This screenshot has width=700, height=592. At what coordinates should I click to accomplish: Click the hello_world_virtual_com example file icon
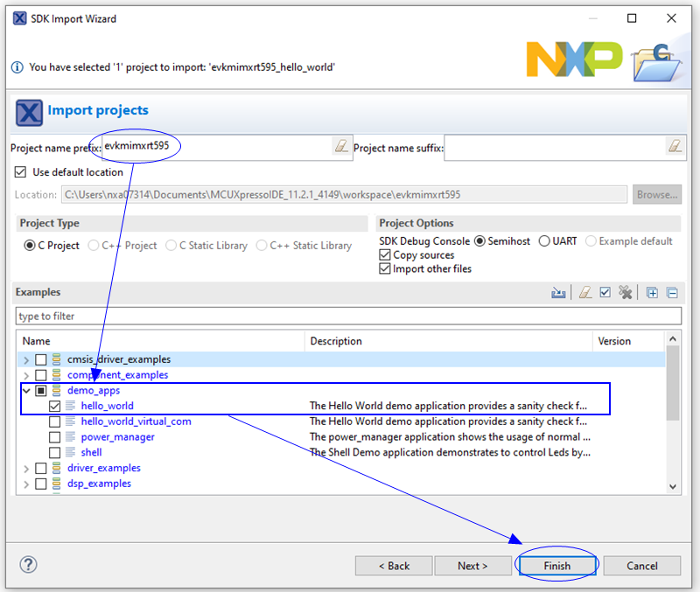pos(70,421)
